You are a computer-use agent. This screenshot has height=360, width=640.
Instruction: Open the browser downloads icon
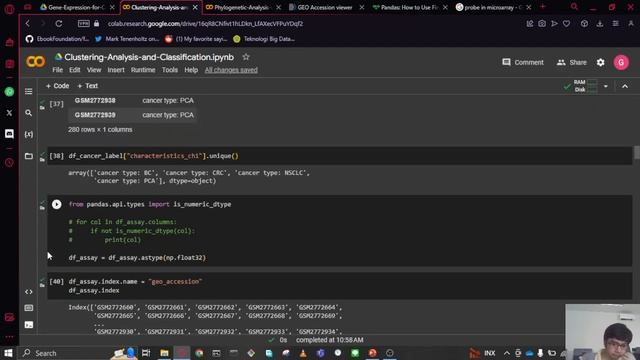600,24
